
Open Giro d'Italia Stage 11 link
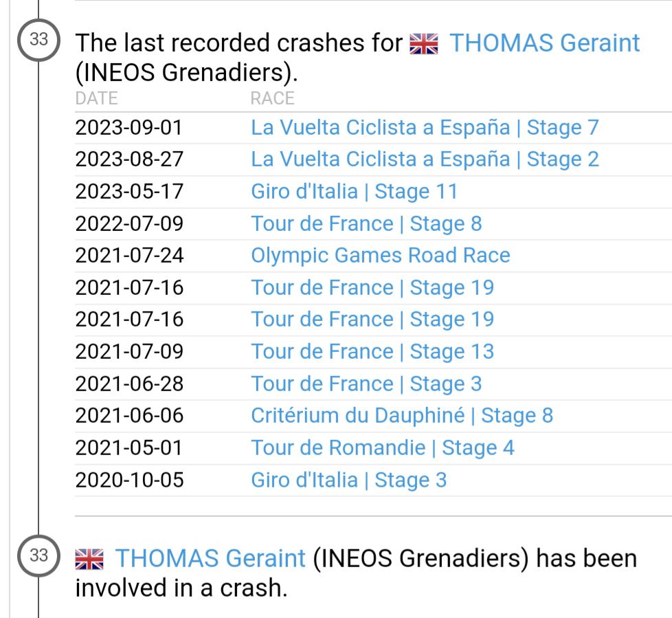point(354,191)
